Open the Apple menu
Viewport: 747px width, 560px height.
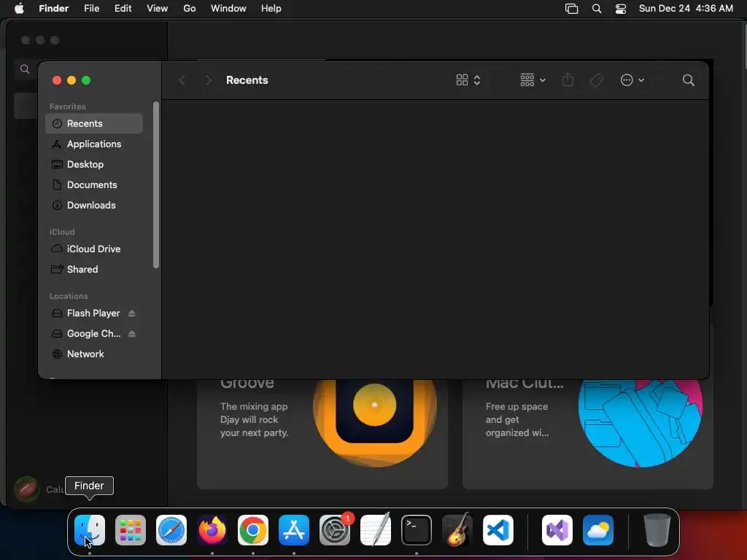19,9
